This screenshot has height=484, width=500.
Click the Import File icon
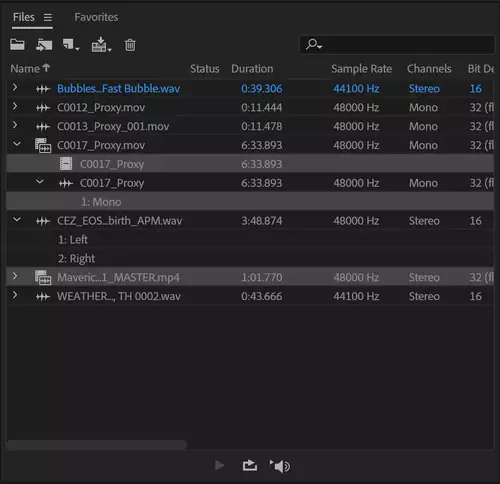(44, 45)
